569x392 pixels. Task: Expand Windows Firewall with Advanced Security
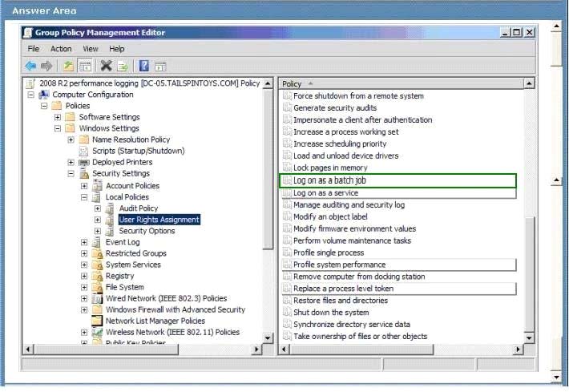click(84, 309)
